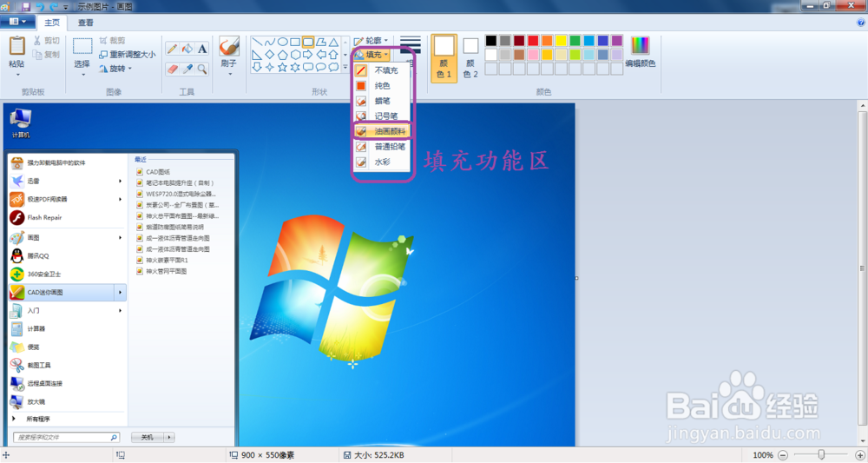
Task: Select the Magnifier tool
Action: 202,69
